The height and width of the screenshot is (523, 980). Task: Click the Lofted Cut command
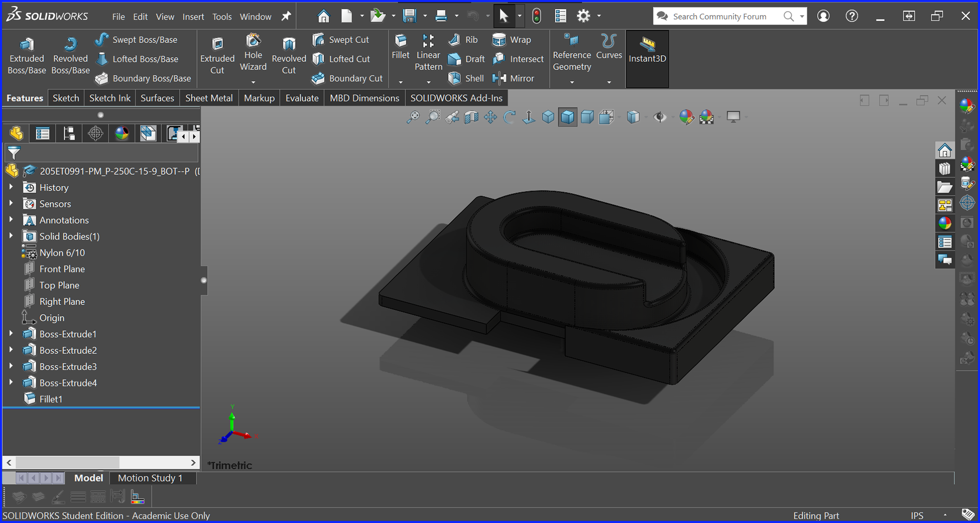click(341, 59)
